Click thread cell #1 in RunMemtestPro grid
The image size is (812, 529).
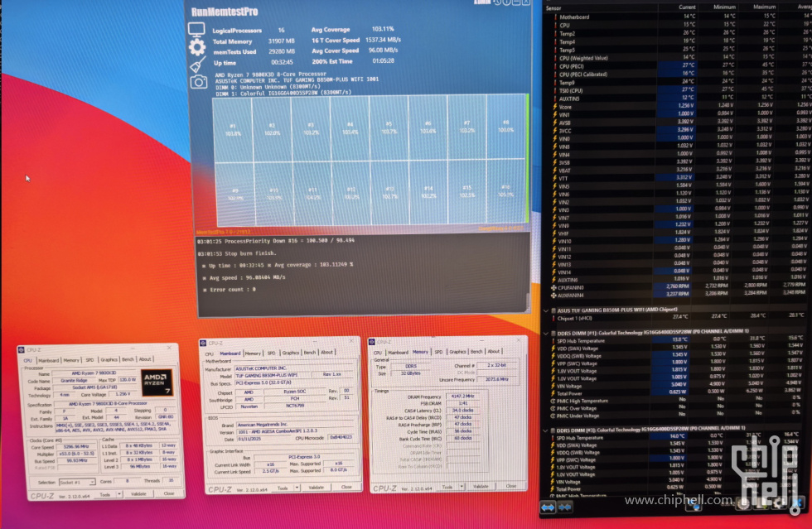click(233, 128)
